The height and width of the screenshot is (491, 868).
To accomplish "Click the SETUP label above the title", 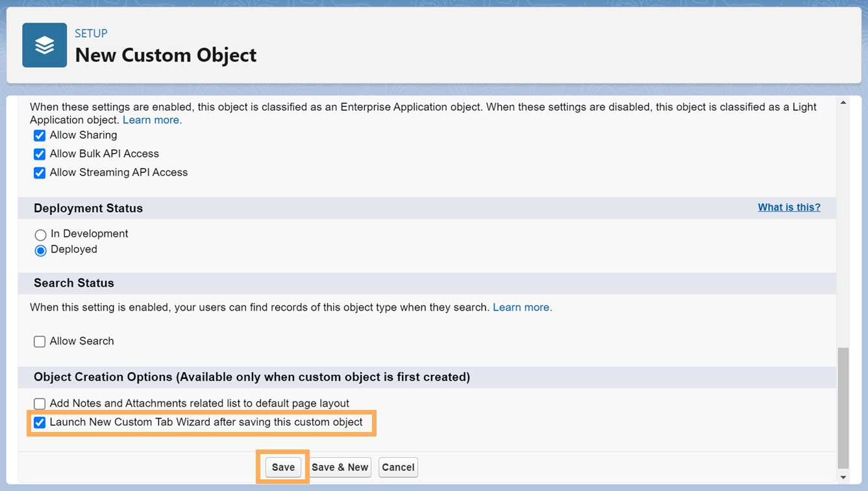I will (x=91, y=34).
